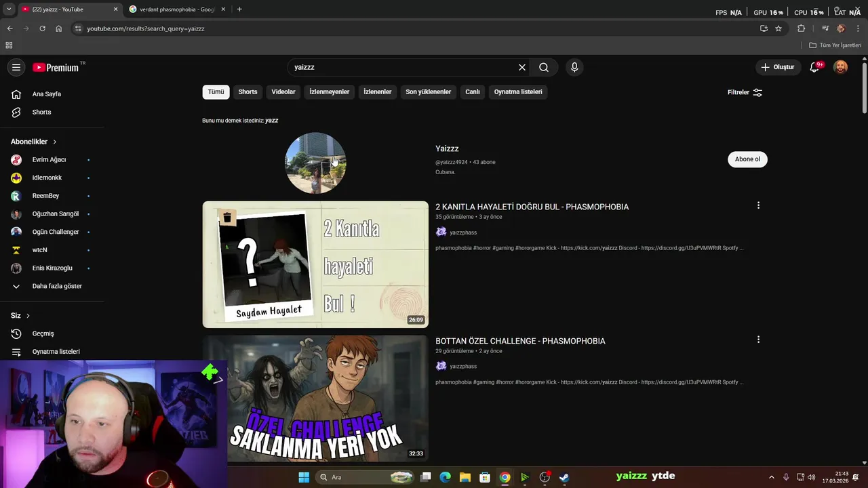Open File Explorer from the taskbar

465,477
